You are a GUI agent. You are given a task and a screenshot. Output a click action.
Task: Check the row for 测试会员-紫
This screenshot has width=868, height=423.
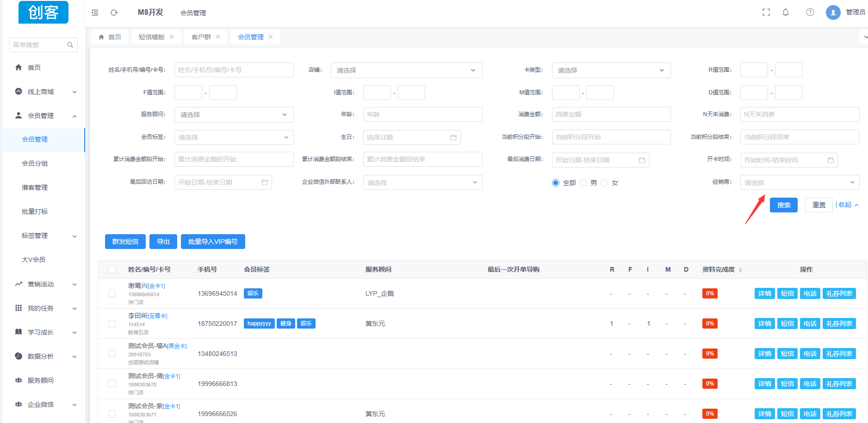[x=112, y=414]
